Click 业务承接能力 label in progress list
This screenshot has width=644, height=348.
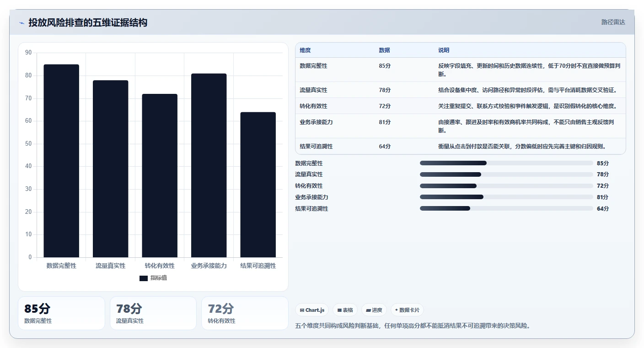[312, 197]
